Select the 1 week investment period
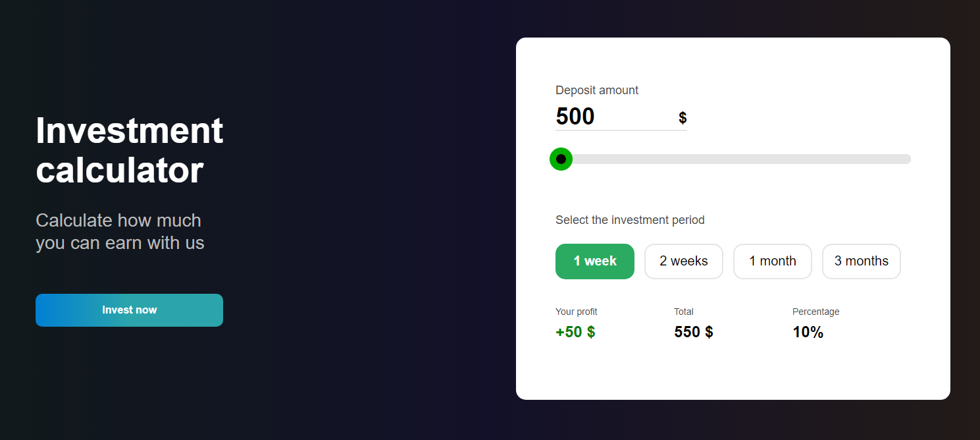This screenshot has width=980, height=440. [595, 261]
